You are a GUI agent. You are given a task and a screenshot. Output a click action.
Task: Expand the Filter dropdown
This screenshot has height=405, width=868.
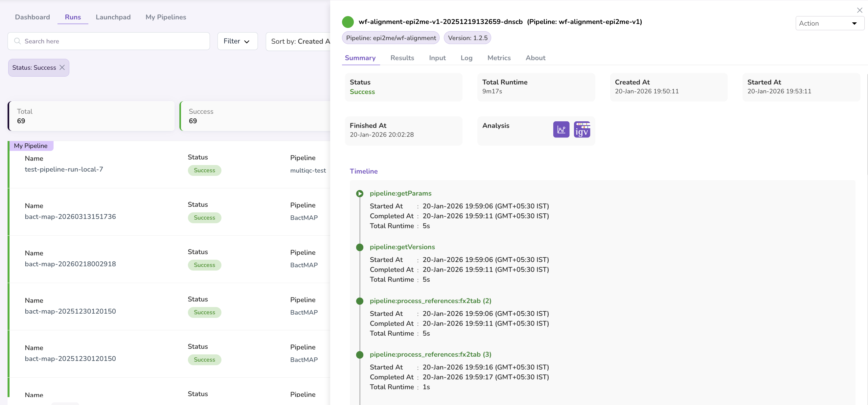[237, 41]
